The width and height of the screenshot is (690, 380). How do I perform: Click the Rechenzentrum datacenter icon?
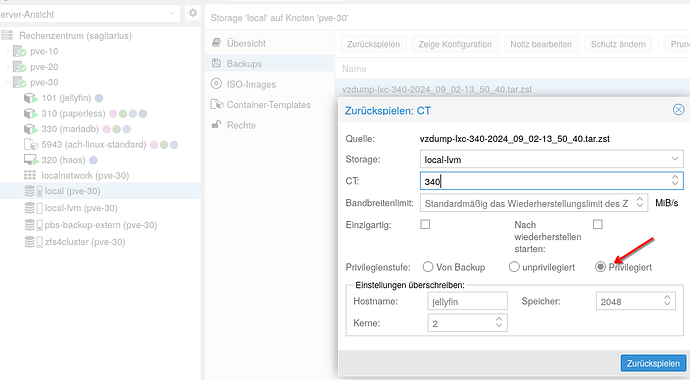point(7,35)
